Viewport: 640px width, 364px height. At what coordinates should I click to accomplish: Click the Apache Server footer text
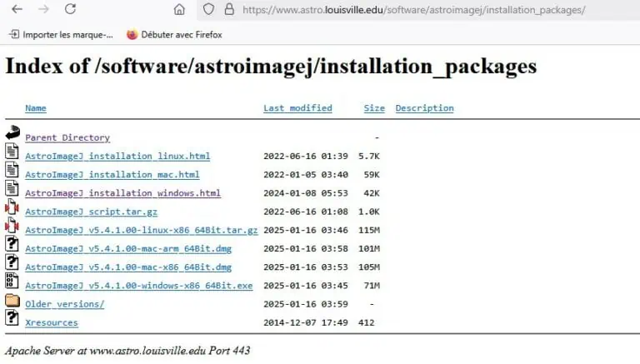[x=127, y=351]
